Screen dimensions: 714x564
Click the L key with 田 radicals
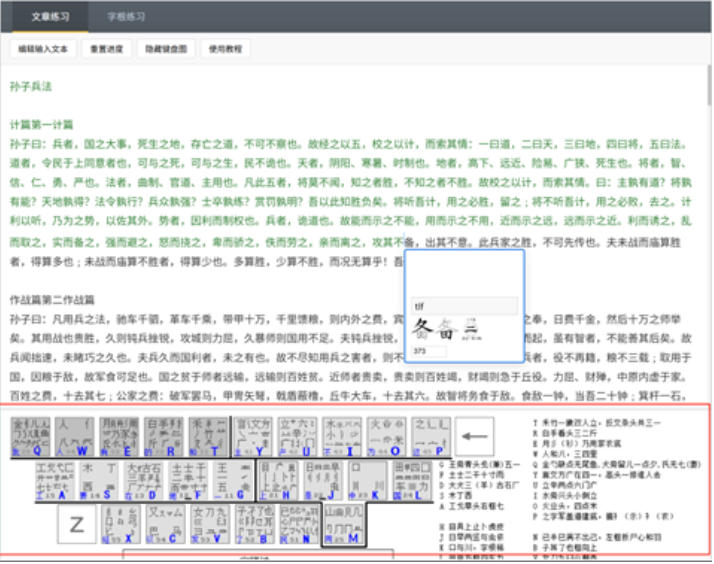click(412, 481)
